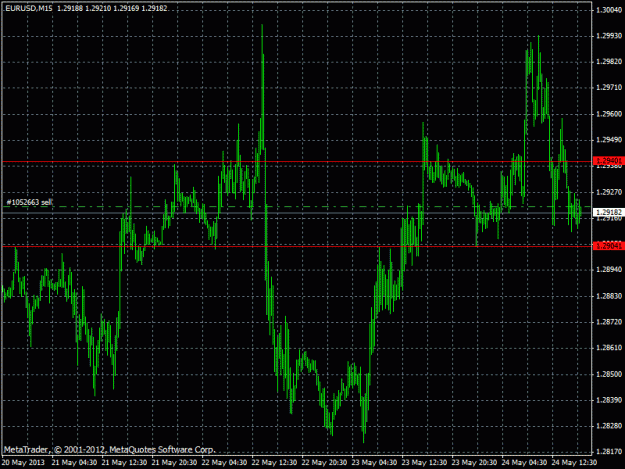Click the 1.28390 price axis label
625x469 pixels.
click(x=609, y=400)
